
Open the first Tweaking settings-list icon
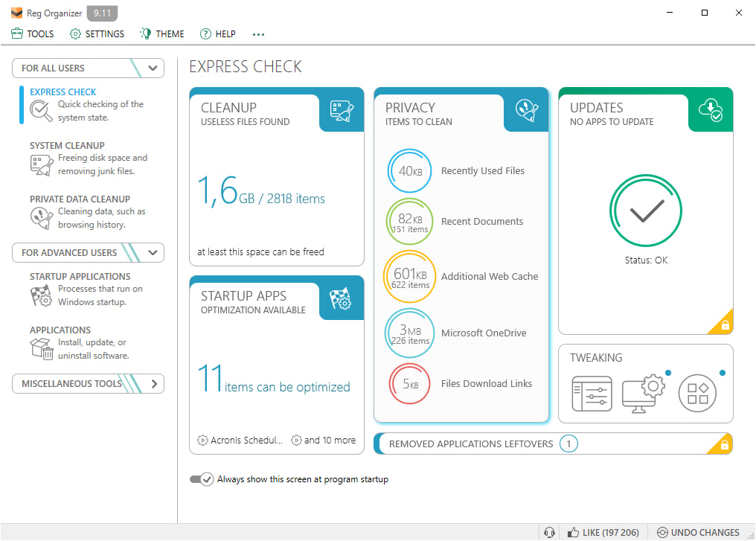(592, 394)
